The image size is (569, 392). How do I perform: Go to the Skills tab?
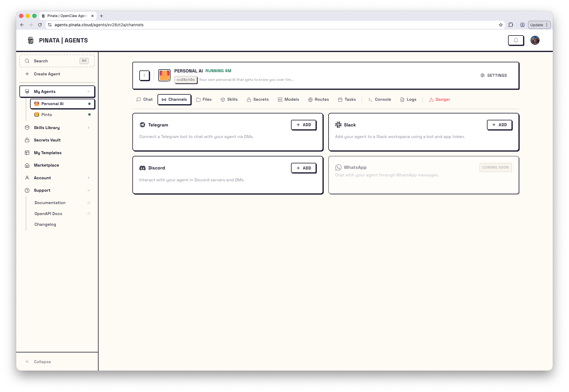coord(229,100)
